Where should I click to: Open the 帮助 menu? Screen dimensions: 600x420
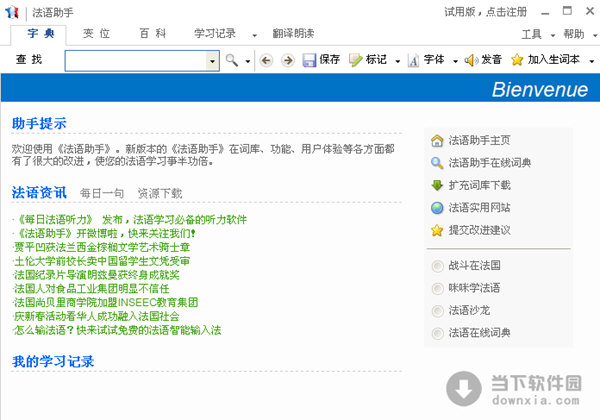click(574, 34)
